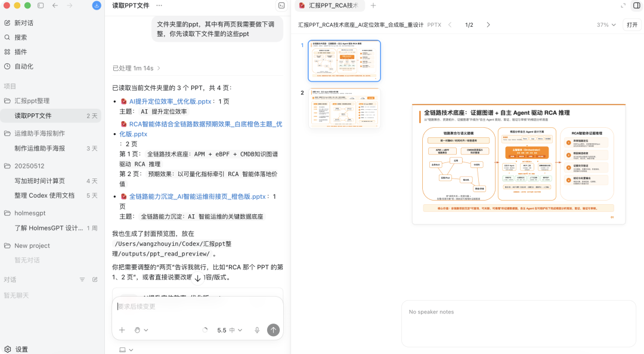
Task: Open the laptop environment dropdown
Action: coord(126,350)
